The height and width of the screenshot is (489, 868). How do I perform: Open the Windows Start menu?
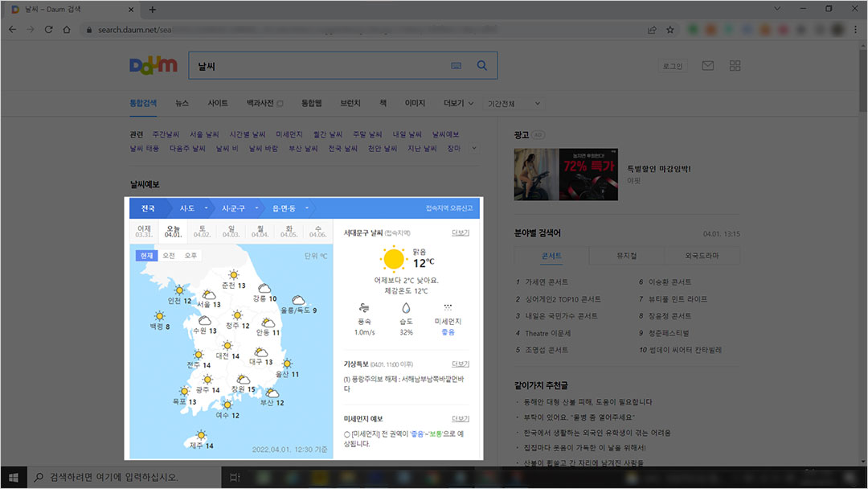(14, 477)
